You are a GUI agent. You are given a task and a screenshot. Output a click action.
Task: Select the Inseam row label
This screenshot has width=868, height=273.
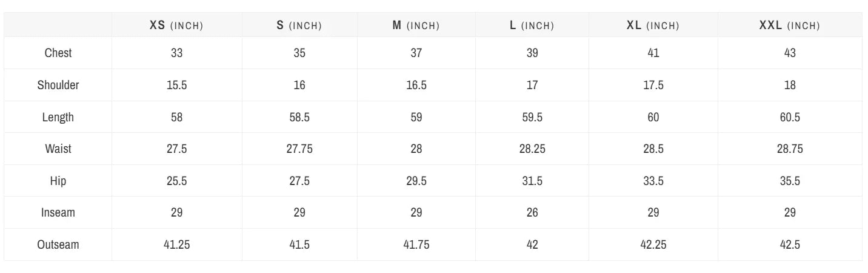(x=58, y=212)
